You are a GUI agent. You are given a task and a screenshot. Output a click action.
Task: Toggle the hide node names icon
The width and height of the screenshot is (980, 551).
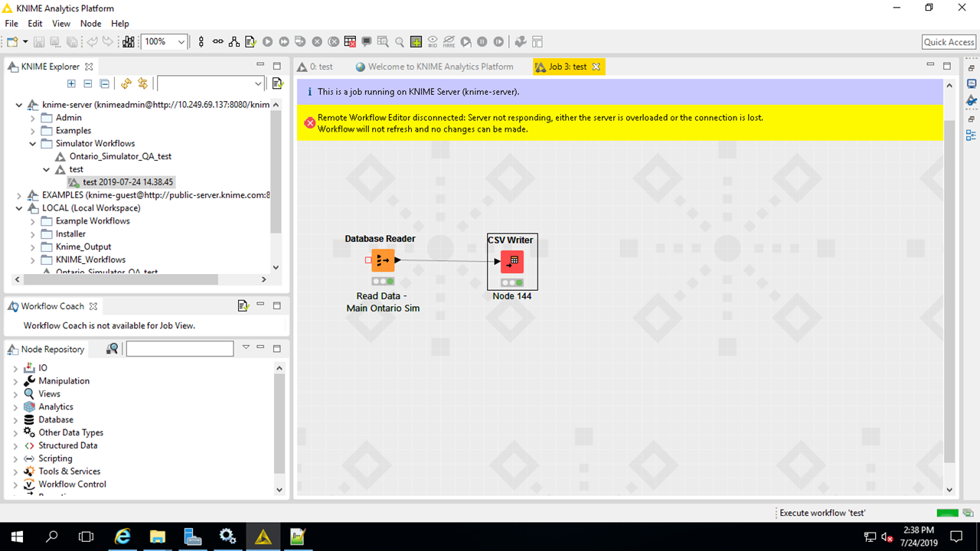[449, 42]
